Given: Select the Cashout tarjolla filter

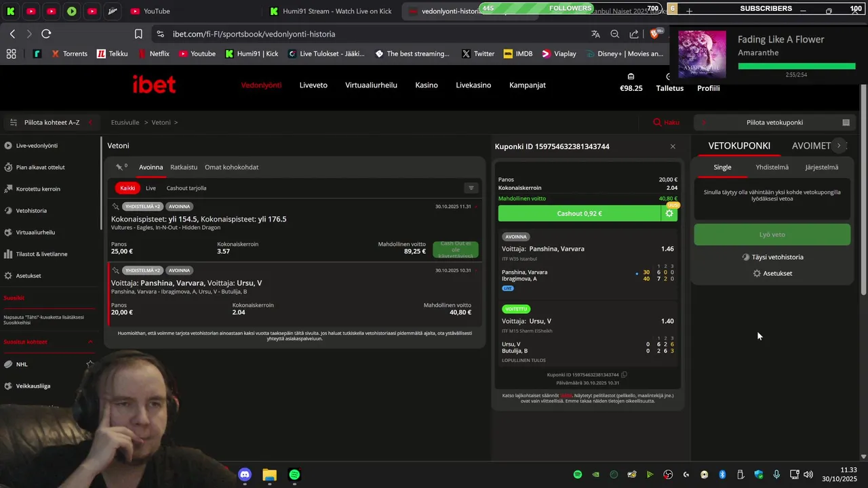Looking at the screenshot, I should click(x=186, y=188).
